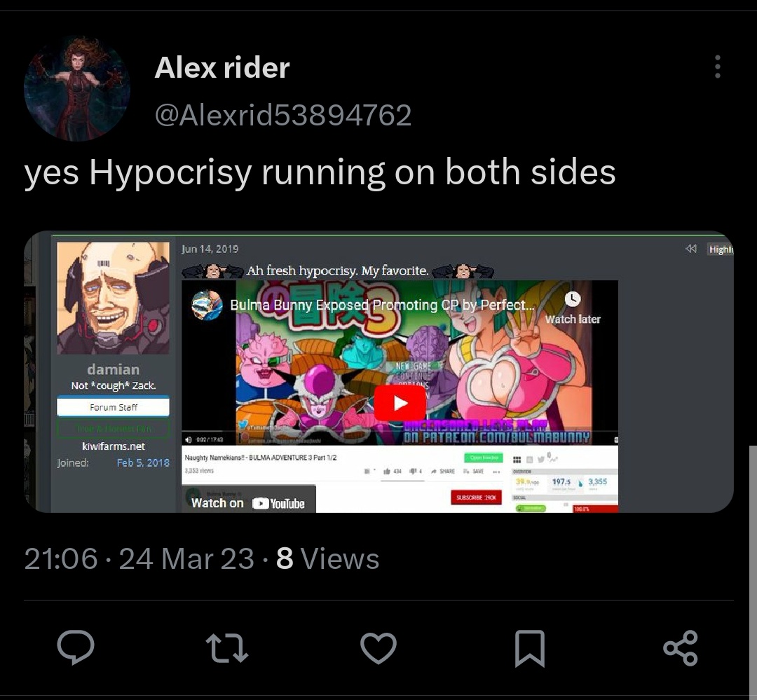Open Alex rider profile avatar

click(77, 88)
